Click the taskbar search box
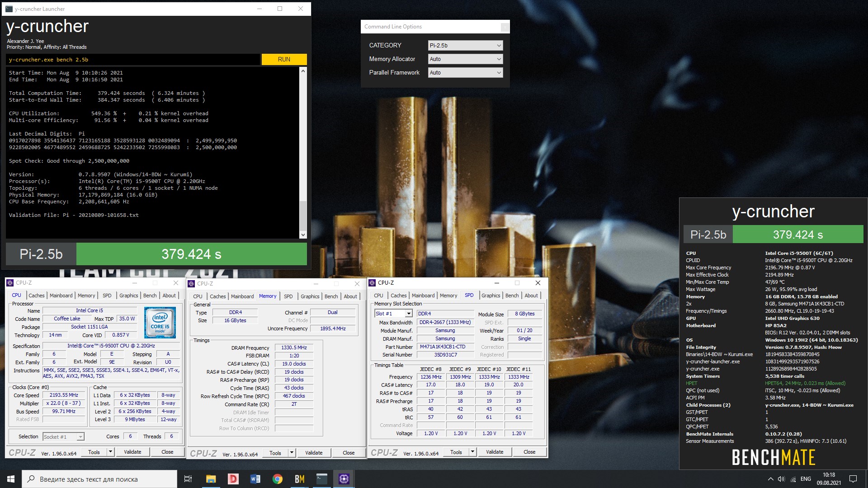868x488 pixels. (x=99, y=479)
